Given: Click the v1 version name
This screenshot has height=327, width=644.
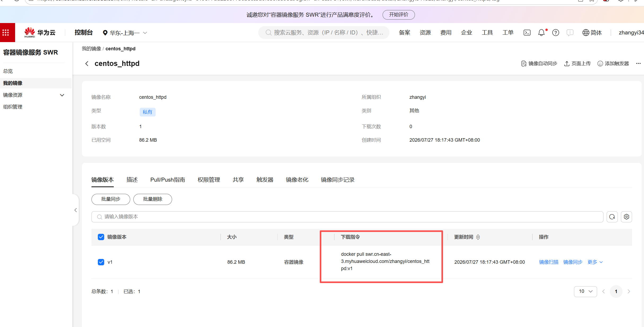Looking at the screenshot, I should (x=110, y=262).
